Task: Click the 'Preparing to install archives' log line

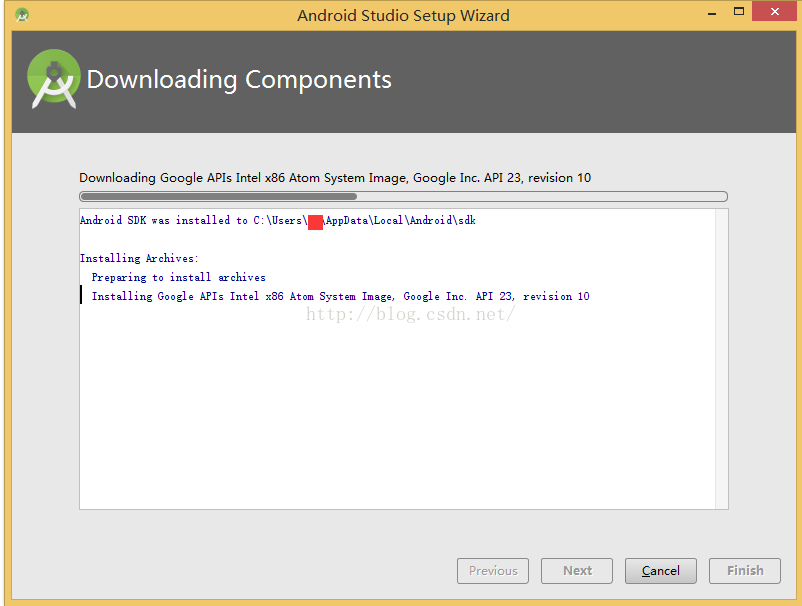Action: [179, 277]
